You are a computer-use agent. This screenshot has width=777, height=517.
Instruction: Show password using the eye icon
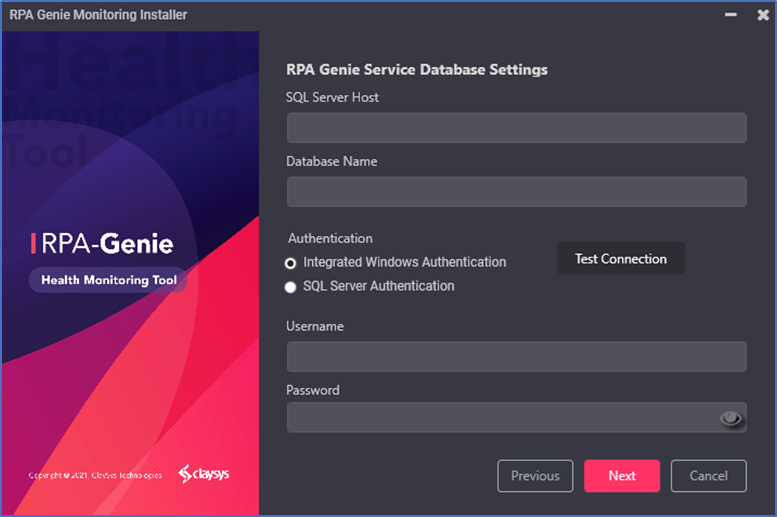click(732, 419)
